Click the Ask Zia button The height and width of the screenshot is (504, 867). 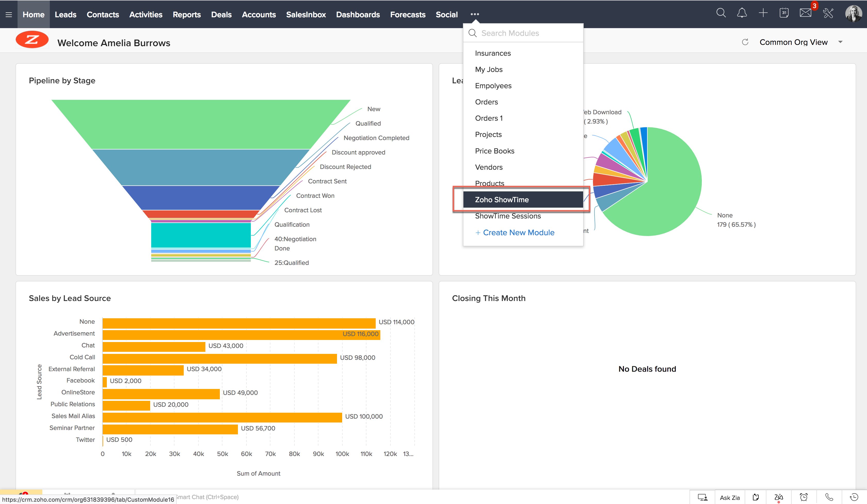[729, 497]
